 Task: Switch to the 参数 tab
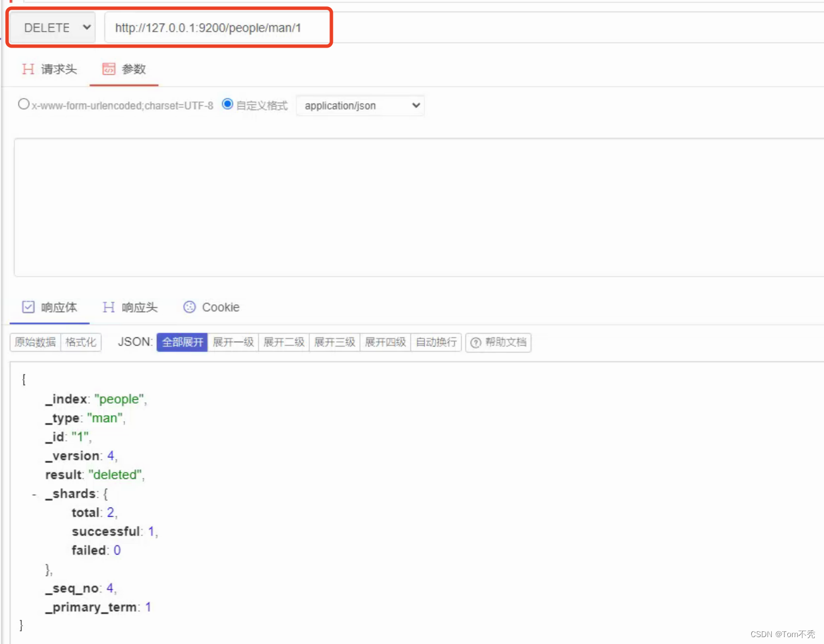click(124, 69)
